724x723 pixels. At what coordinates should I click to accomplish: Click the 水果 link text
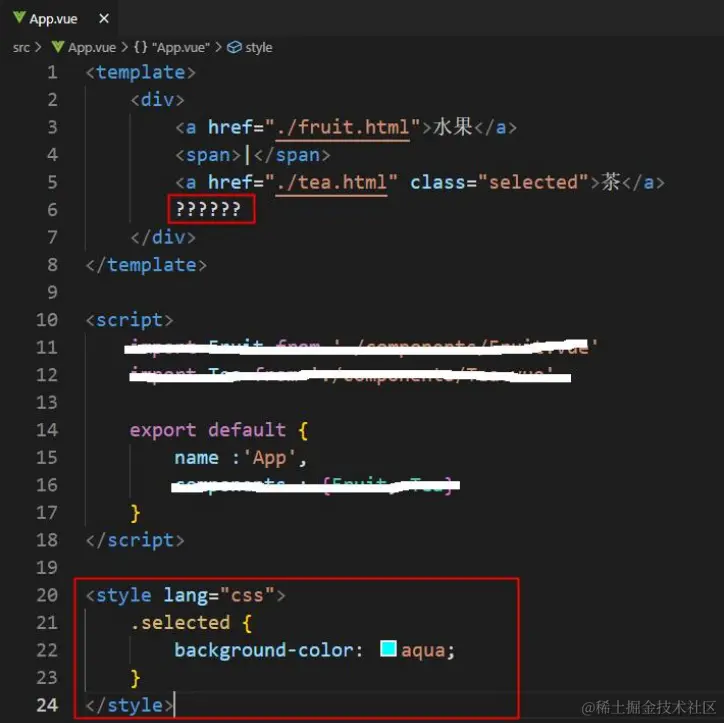[x=452, y=127]
